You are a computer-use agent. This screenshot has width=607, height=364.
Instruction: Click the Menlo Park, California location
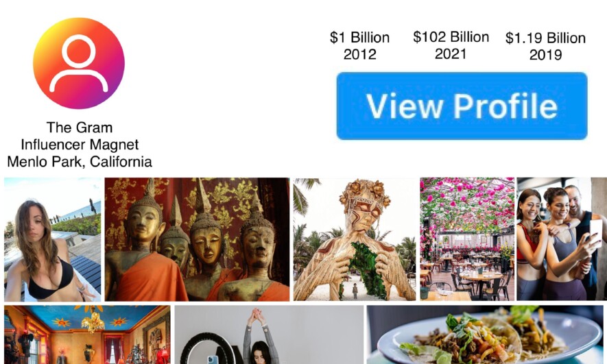80,161
